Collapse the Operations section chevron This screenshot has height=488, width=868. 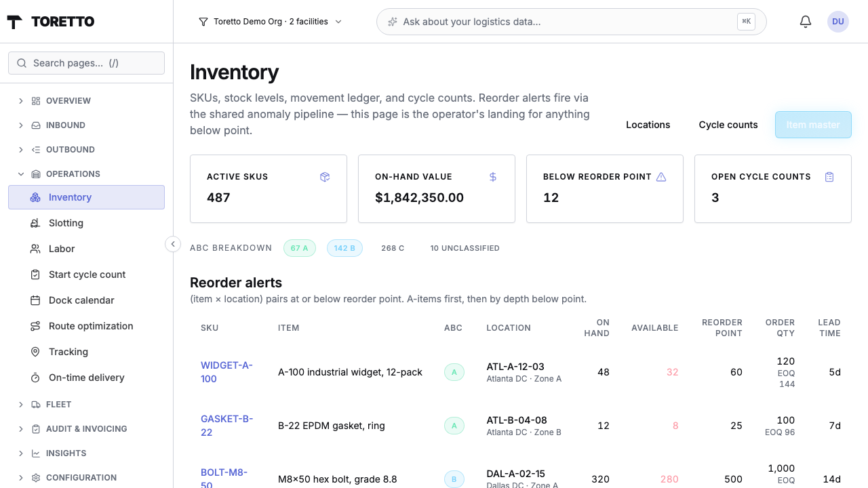pos(21,174)
